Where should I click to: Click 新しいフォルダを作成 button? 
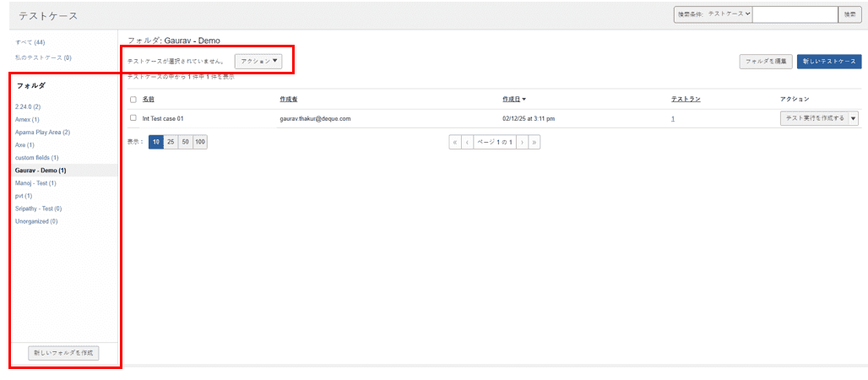tap(64, 352)
